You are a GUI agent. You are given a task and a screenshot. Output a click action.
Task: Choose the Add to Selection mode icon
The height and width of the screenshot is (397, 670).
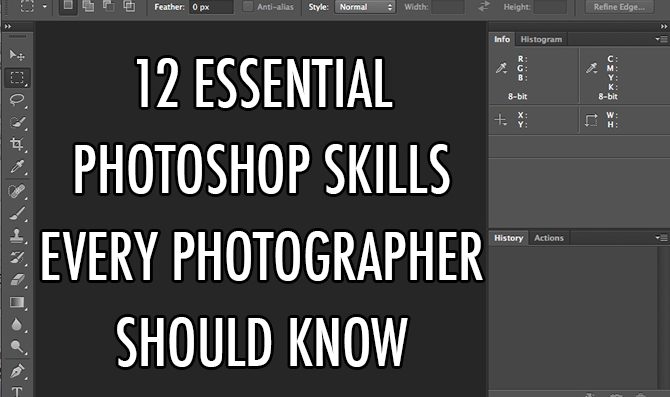[x=88, y=6]
